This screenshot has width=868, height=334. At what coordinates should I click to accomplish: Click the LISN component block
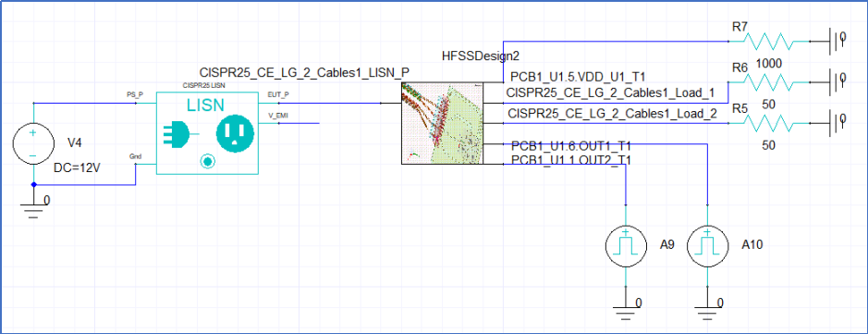[208, 133]
